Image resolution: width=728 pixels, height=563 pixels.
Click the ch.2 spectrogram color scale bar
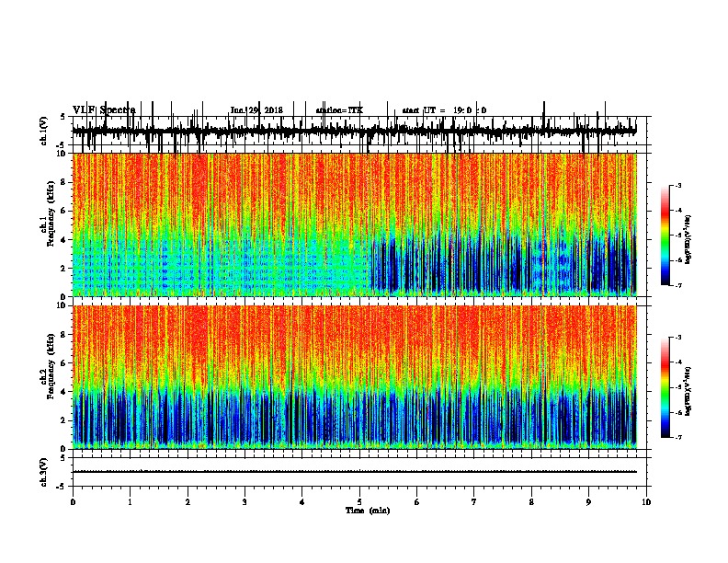coord(665,387)
